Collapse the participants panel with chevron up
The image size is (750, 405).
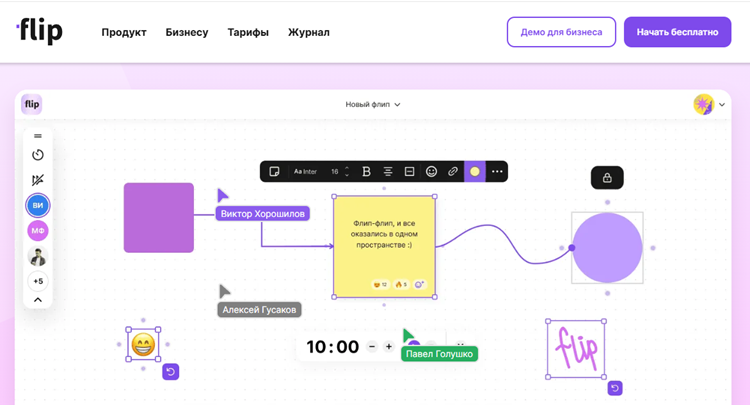(x=38, y=300)
